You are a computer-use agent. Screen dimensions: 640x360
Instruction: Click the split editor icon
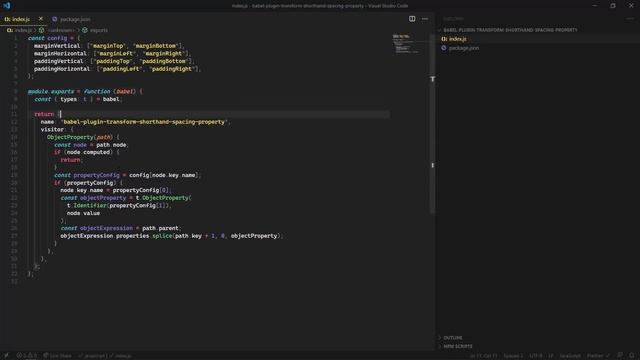point(412,19)
